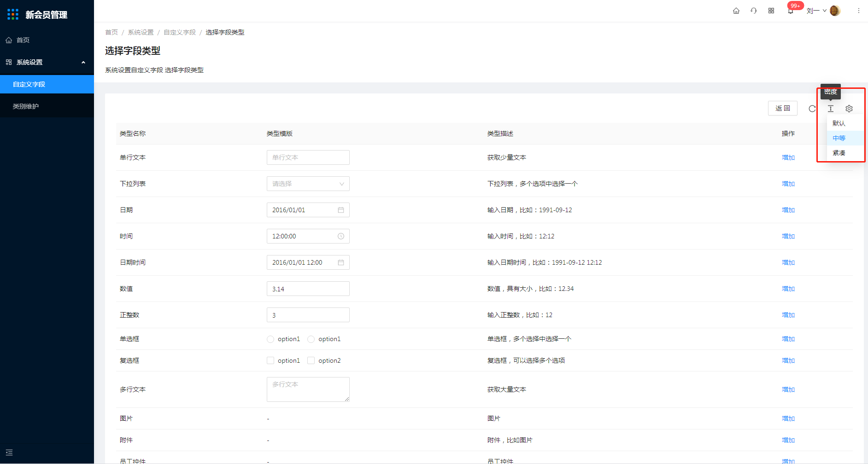This screenshot has height=464, width=868.
Task: Click calendar icon in 日期时间 field
Action: [x=341, y=262]
